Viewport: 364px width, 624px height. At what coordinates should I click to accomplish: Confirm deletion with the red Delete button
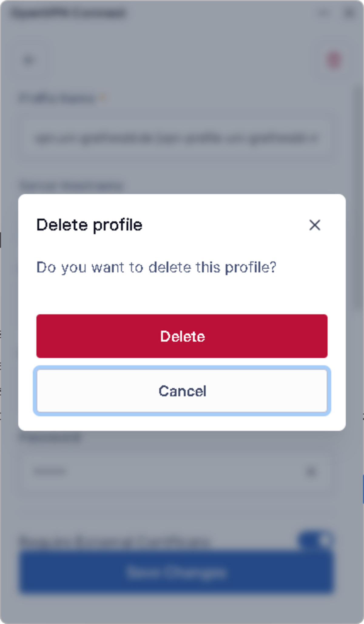182,336
